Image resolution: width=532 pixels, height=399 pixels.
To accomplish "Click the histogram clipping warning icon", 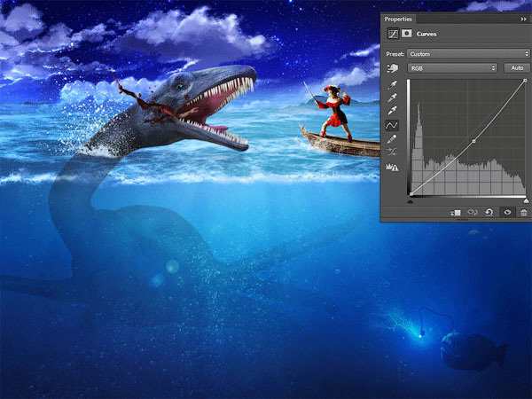I will pos(392,167).
